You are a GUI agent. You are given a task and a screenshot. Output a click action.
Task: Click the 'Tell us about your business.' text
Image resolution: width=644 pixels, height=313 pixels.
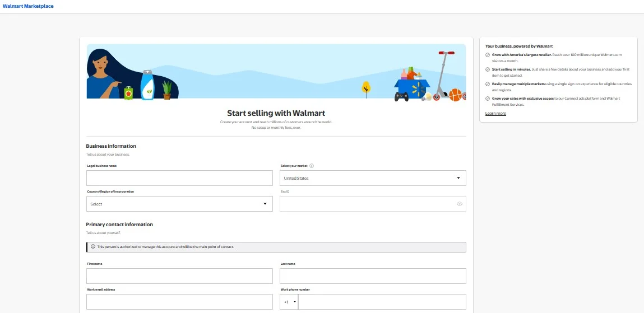coord(108,155)
